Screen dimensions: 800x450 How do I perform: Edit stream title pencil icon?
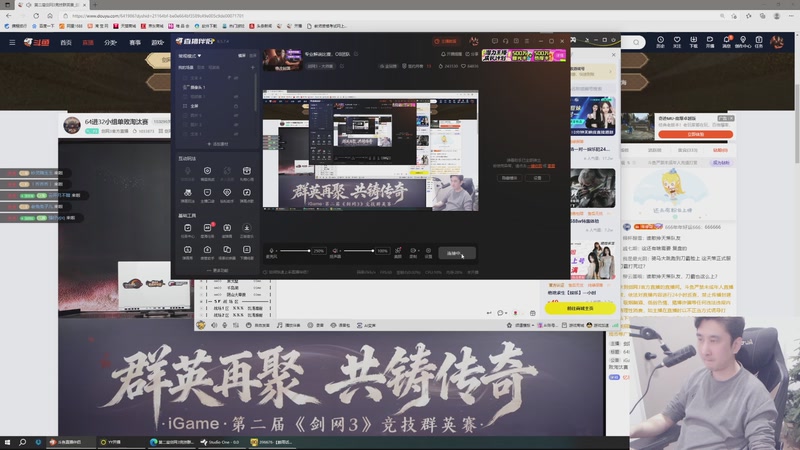[356, 54]
